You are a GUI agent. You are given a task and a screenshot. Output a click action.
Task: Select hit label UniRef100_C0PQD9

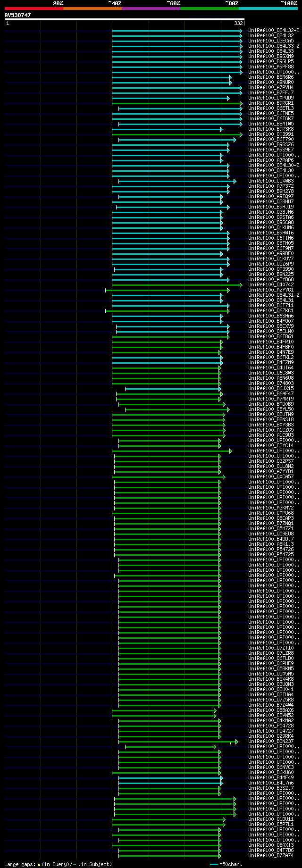click(x=271, y=98)
